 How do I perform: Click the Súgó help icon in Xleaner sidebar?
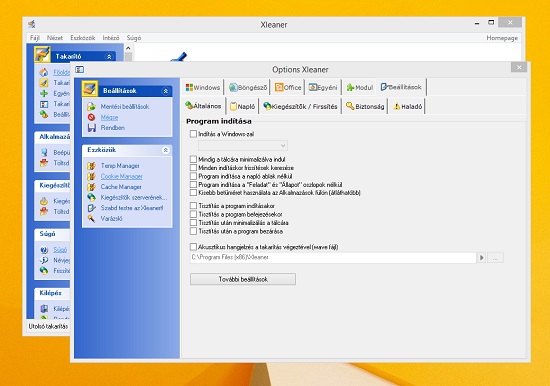pos(44,250)
